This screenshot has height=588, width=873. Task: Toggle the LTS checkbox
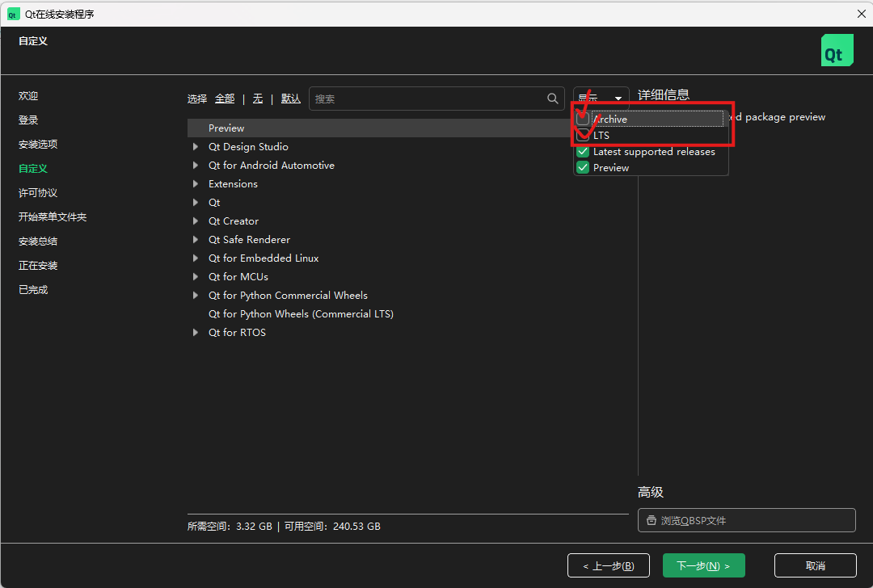point(583,135)
